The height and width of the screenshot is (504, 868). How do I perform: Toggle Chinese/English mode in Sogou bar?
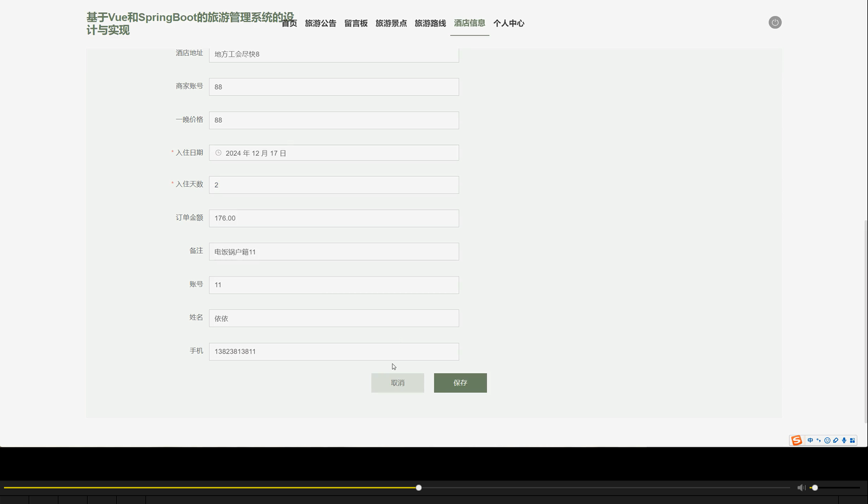coord(810,440)
